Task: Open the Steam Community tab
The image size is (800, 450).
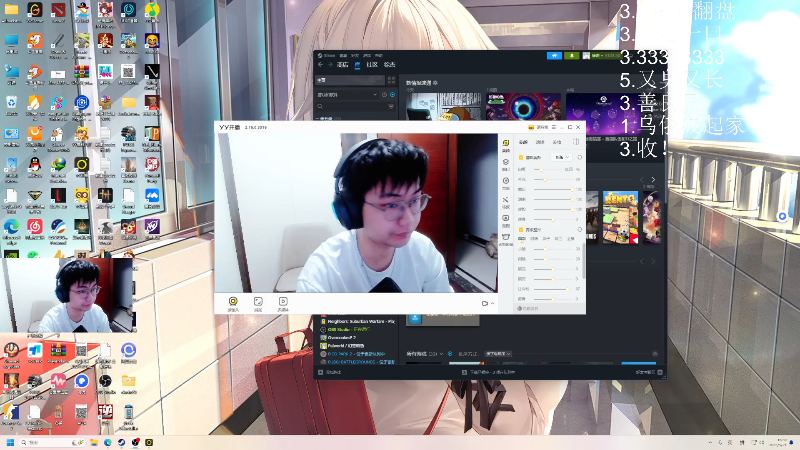Action: click(372, 65)
